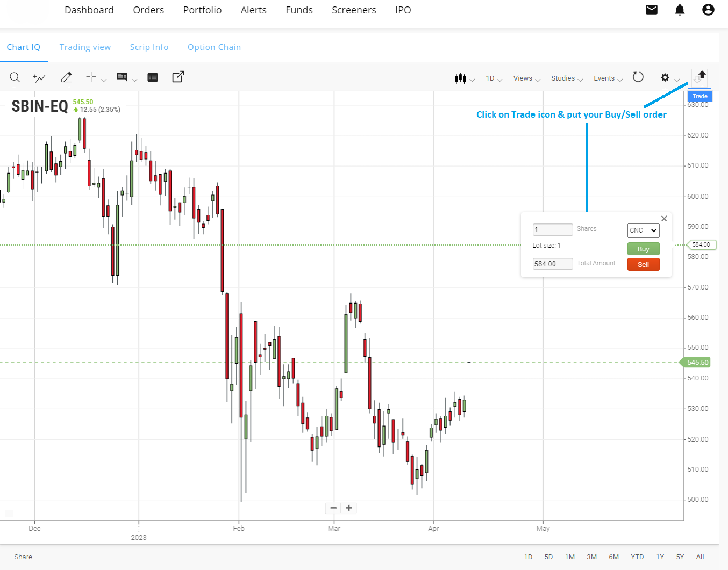Open the Trade icon panel

tap(700, 77)
